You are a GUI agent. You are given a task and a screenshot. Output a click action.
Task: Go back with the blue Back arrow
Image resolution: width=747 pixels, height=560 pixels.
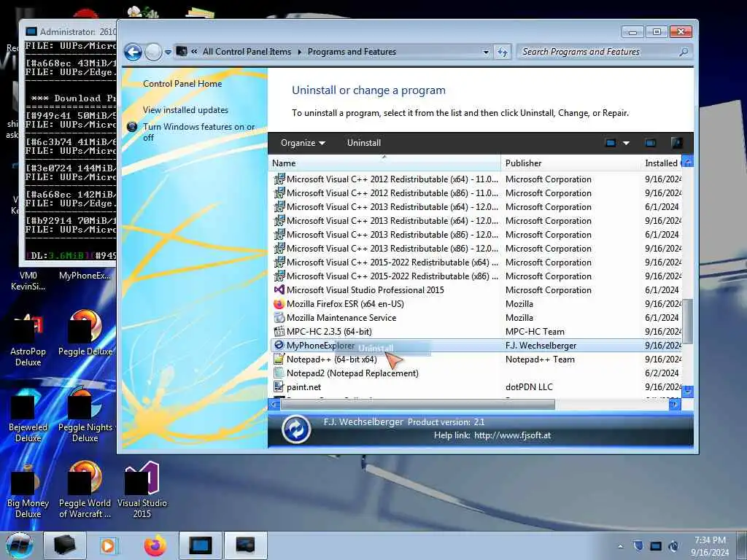click(x=133, y=52)
